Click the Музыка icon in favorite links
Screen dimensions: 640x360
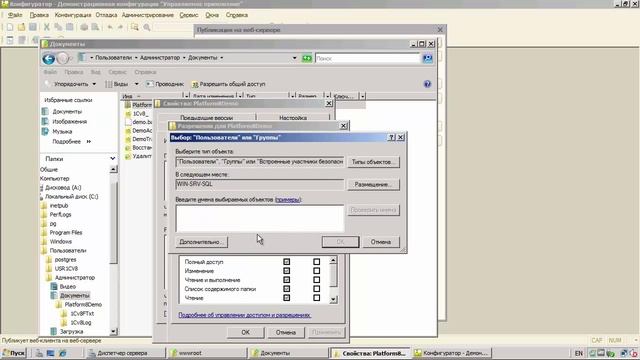click(x=45, y=131)
